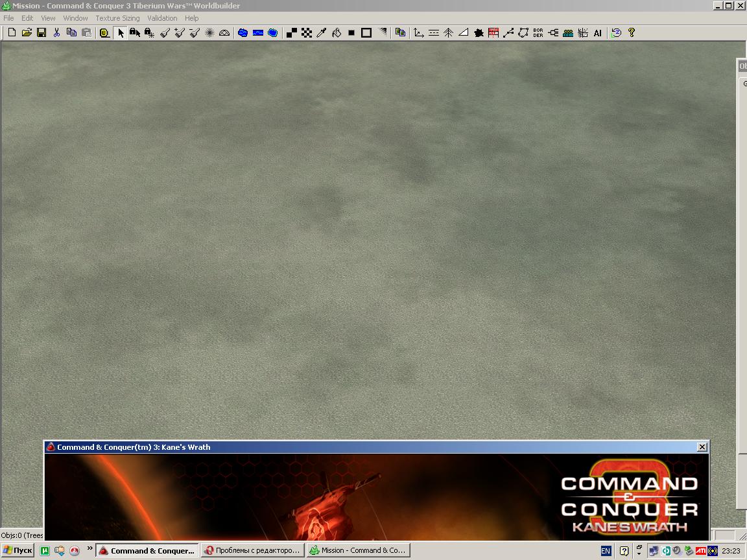Choose the lock and pointer selection tool
Screen dimensions: 747x560
click(x=135, y=32)
